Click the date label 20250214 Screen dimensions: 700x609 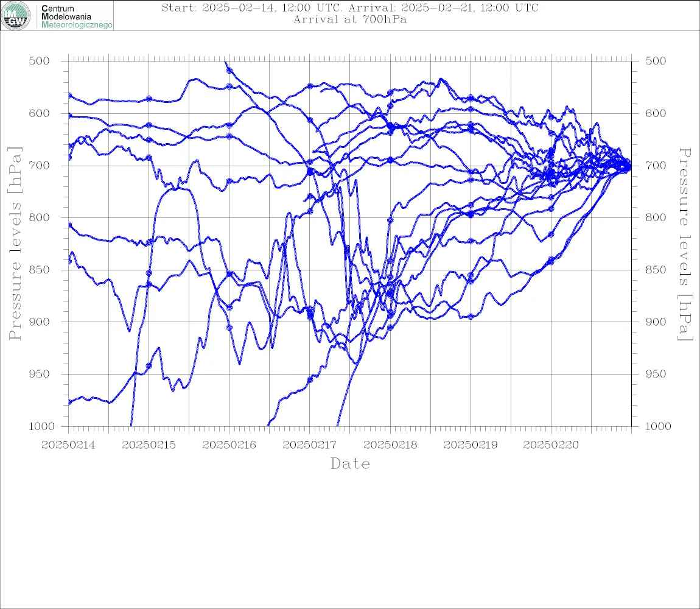point(68,445)
